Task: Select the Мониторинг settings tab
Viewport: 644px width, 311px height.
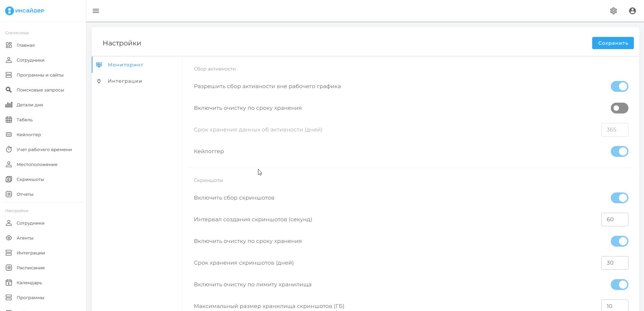Action: (x=125, y=65)
